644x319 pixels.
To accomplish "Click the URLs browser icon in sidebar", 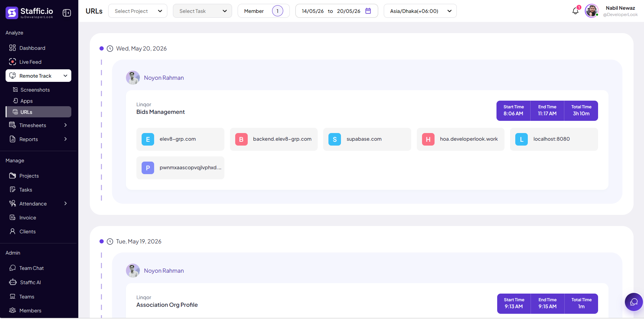I will [15, 112].
